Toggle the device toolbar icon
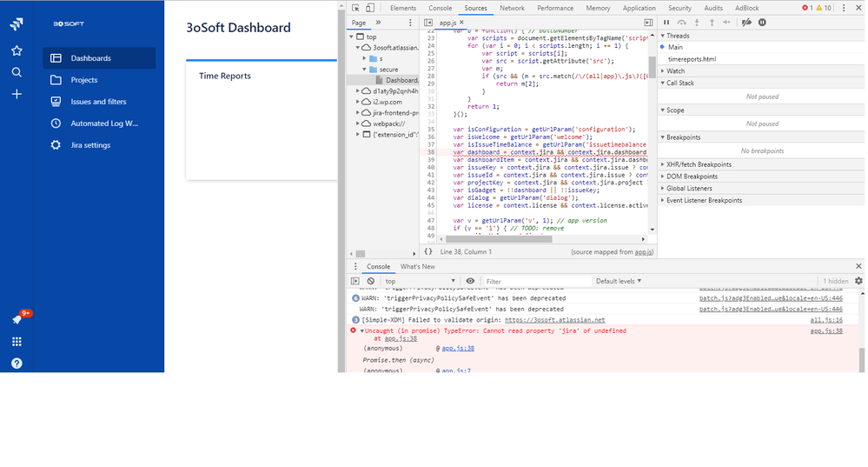The height and width of the screenshot is (467, 868). [370, 8]
